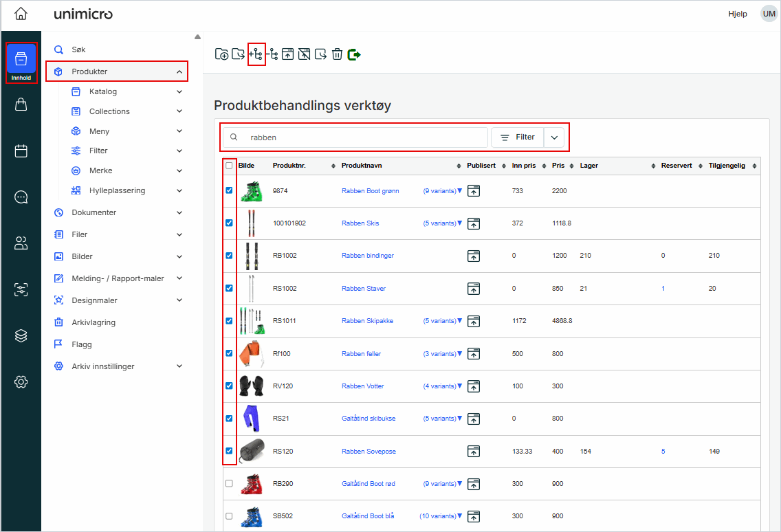Check the checkbox for RB290
The width and height of the screenshot is (781, 532).
(229, 483)
